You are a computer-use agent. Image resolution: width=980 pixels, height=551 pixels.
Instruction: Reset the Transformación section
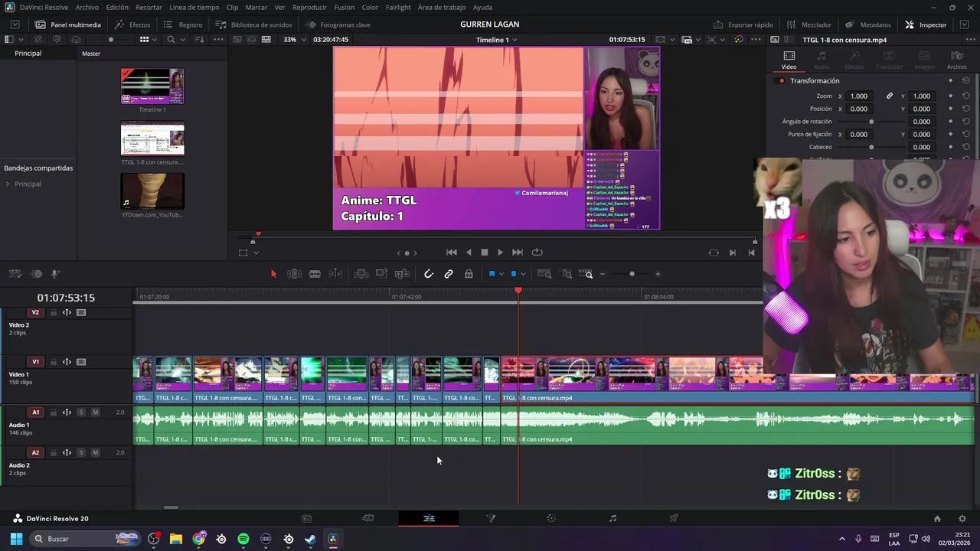[x=966, y=80]
